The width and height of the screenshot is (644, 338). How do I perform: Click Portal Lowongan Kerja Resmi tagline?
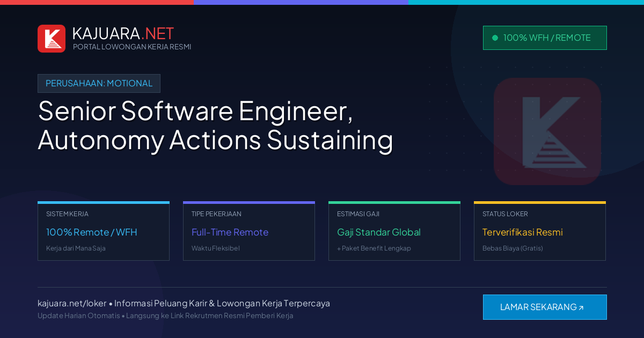[x=132, y=47]
